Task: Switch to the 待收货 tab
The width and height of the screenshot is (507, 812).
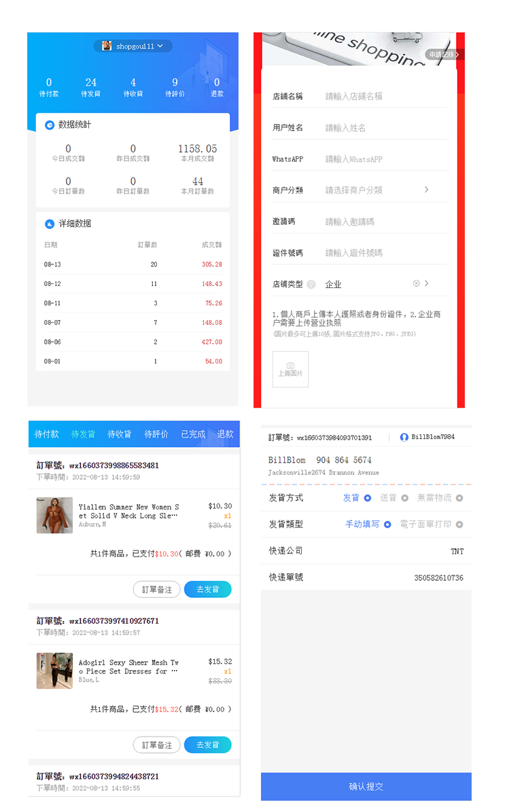Action: (120, 434)
